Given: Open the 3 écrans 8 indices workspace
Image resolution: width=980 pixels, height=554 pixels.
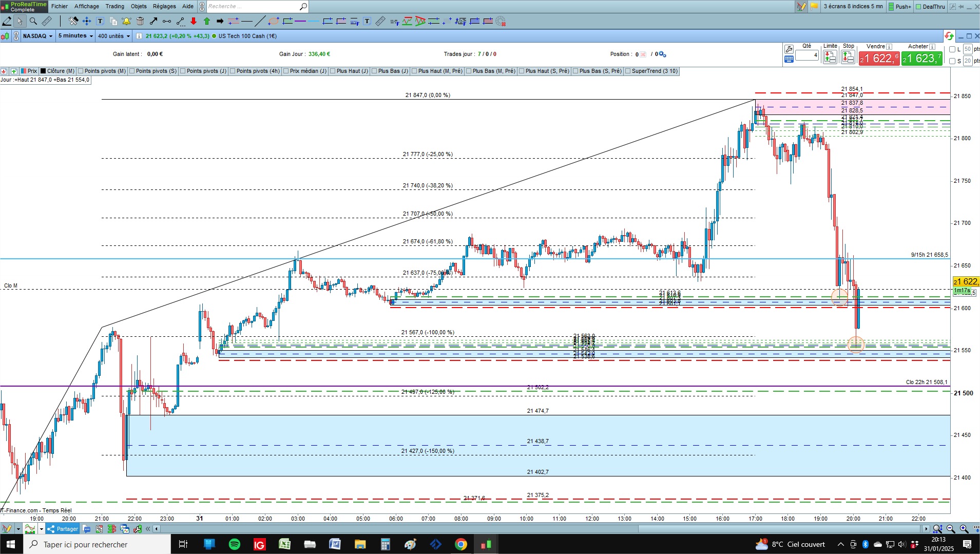Looking at the screenshot, I should (853, 7).
